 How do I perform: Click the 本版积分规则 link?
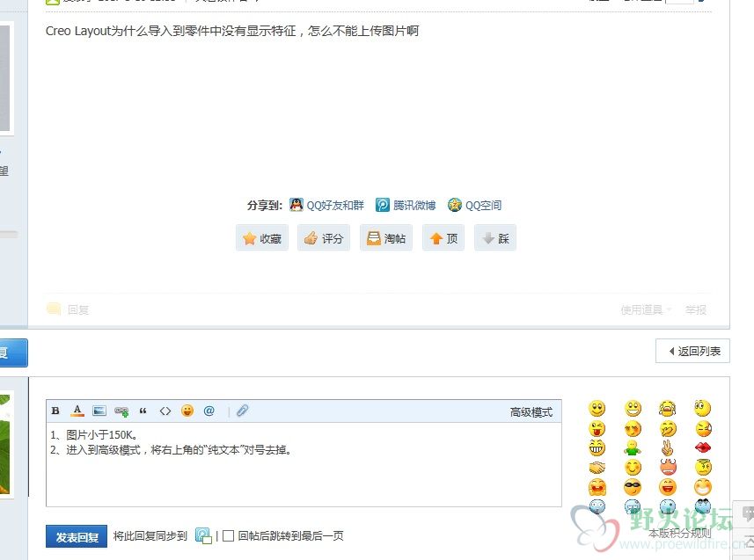coord(679,533)
